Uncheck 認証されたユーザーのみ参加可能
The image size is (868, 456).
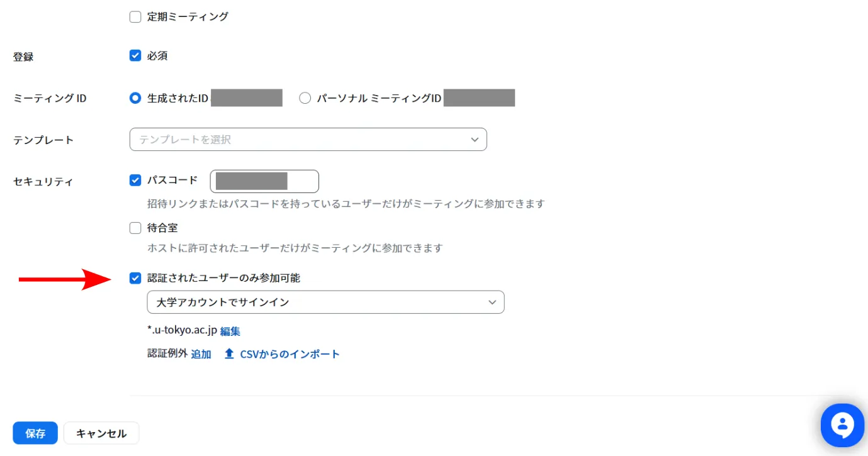[135, 278]
